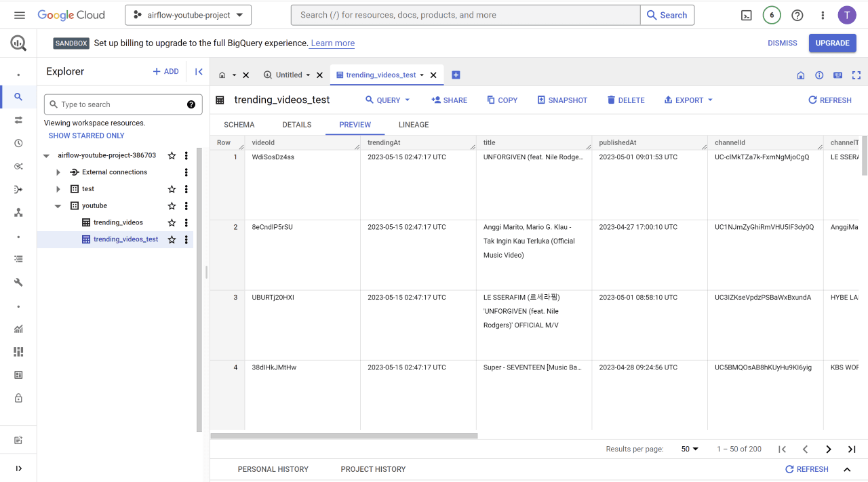Open the wrench icon in left sidebar
The image size is (868, 482).
point(18,283)
